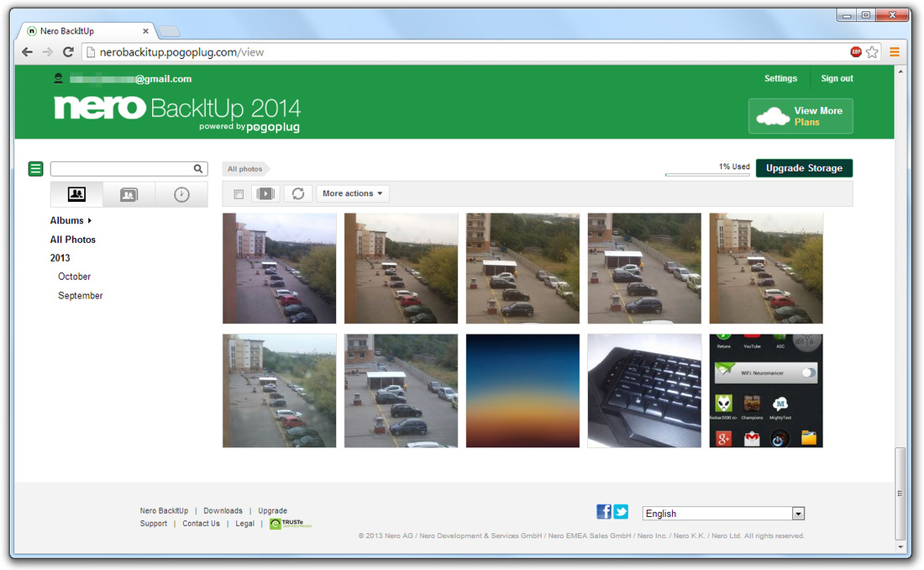Open the Downloads footer link
924x570 pixels.
[223, 511]
